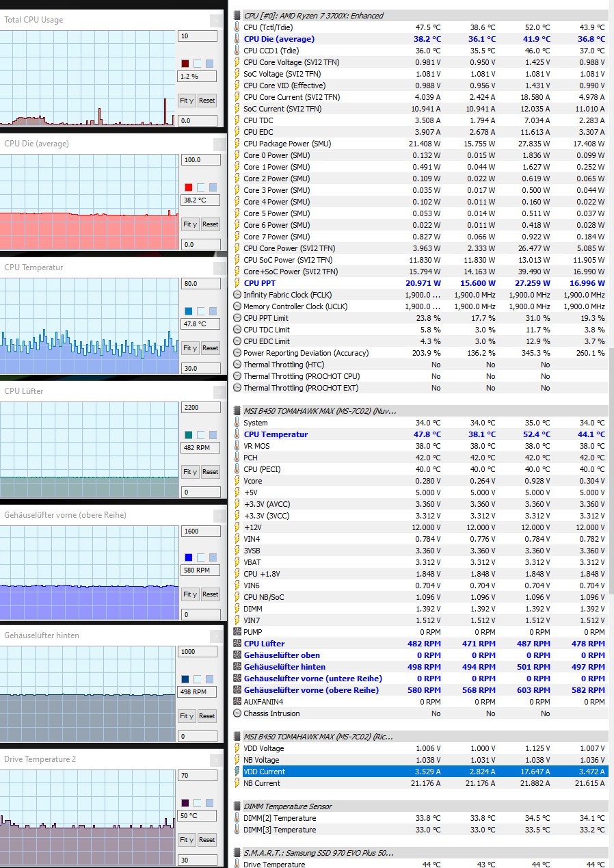614x868 pixels.
Task: Collapse the MSI B450 TOMAHAWK MAX (Ric...) sensor group
Action: point(237,737)
